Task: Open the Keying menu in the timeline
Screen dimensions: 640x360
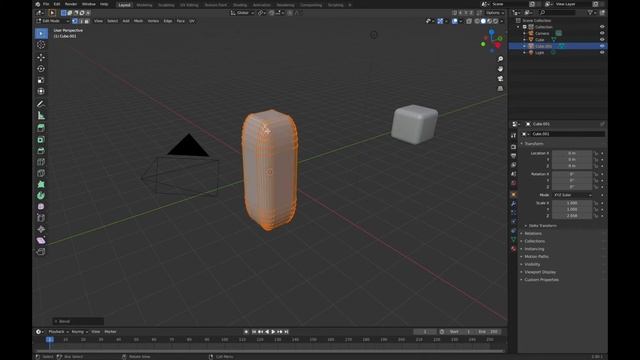Action: pos(79,332)
